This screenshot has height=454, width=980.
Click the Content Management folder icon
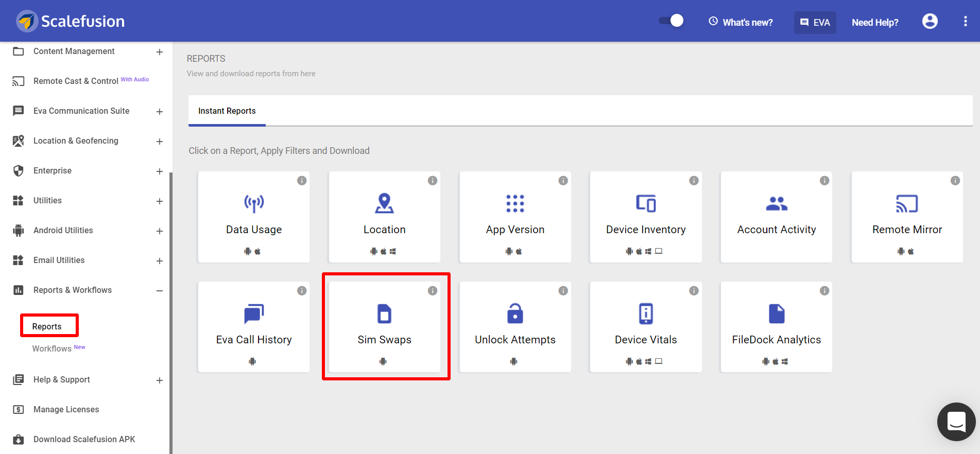click(x=19, y=51)
